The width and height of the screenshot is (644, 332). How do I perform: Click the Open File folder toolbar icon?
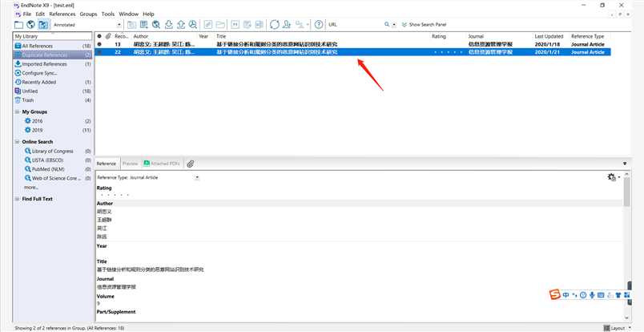point(220,25)
